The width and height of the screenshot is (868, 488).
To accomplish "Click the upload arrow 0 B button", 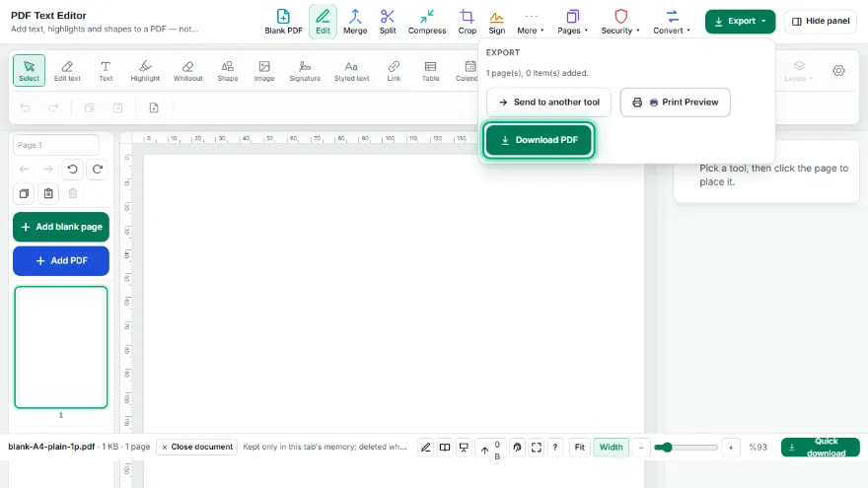I will (x=490, y=449).
